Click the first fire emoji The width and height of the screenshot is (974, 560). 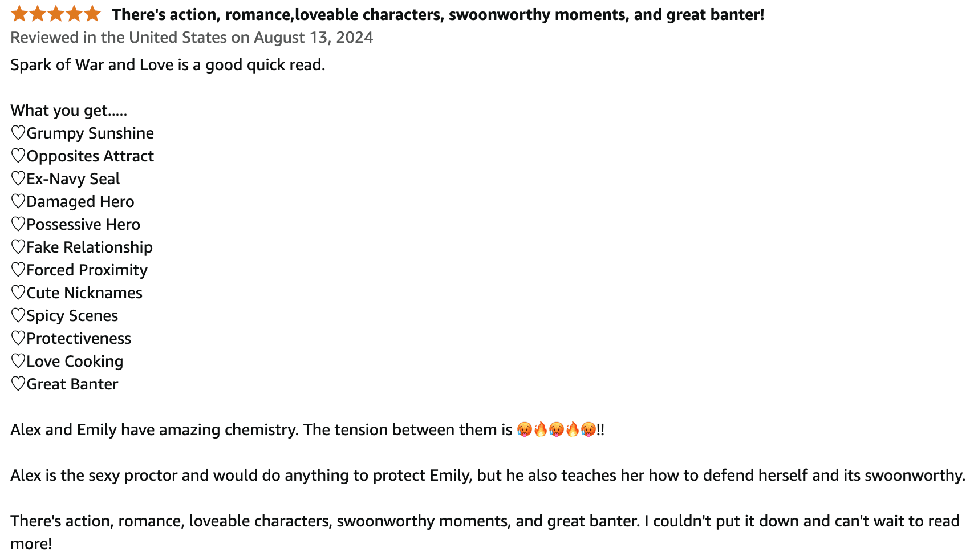pyautogui.click(x=540, y=429)
